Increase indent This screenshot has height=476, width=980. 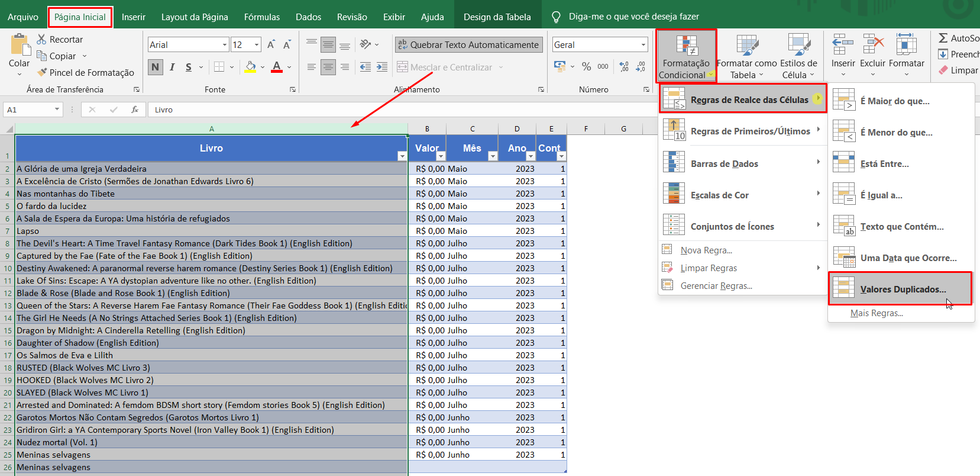pyautogui.click(x=382, y=67)
